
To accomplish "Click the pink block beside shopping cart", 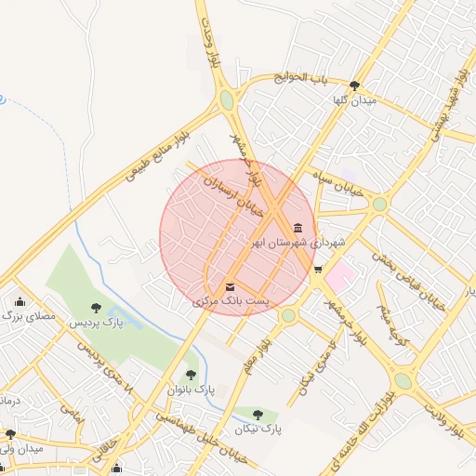I will point(340,276).
